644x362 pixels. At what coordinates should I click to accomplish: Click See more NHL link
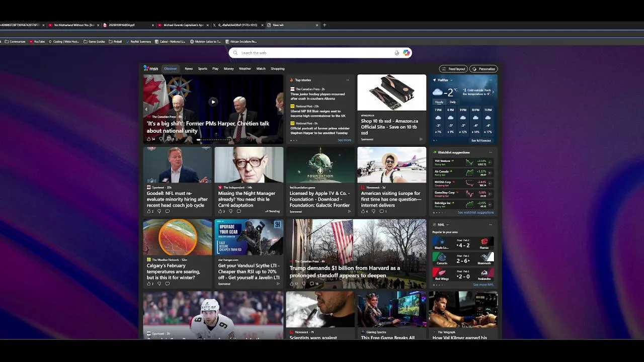tap(484, 285)
